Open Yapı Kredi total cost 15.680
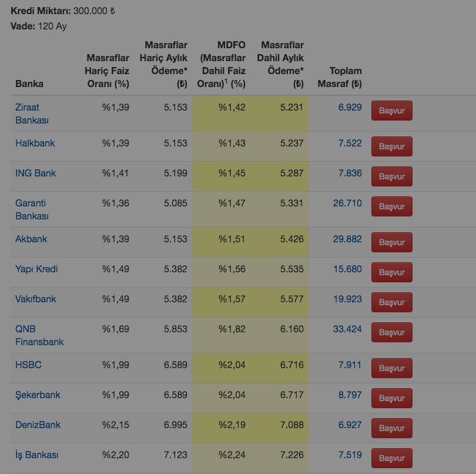This screenshot has width=476, height=474. tap(347, 269)
